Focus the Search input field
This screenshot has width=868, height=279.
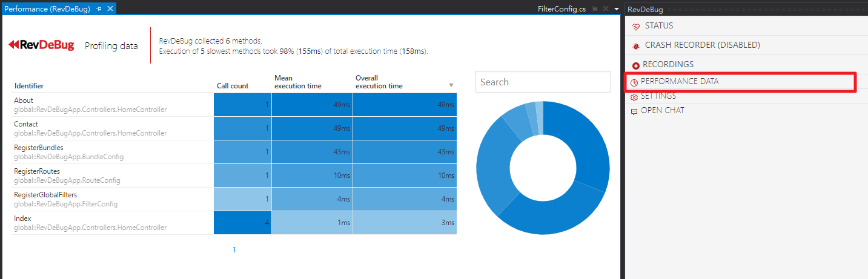click(x=543, y=82)
